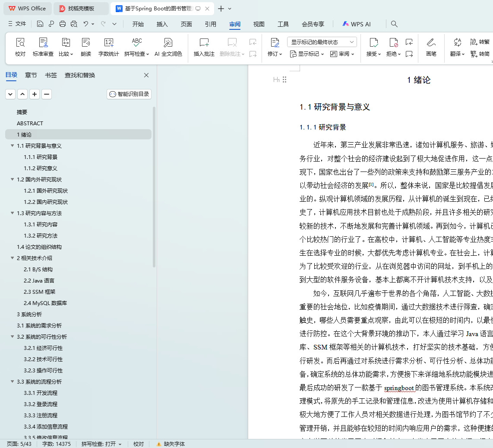This screenshot has height=448, width=493.
Task: Click the redo arrow icon
Action: [x=103, y=24]
